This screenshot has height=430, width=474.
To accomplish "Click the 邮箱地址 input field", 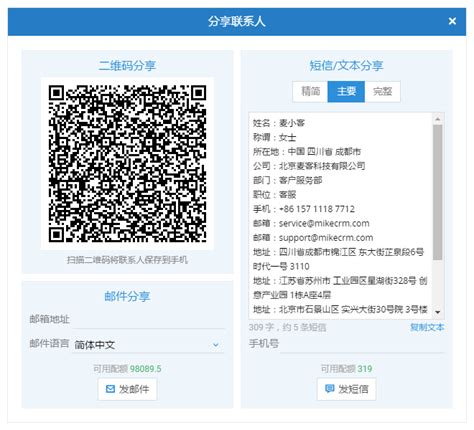I will (149, 319).
